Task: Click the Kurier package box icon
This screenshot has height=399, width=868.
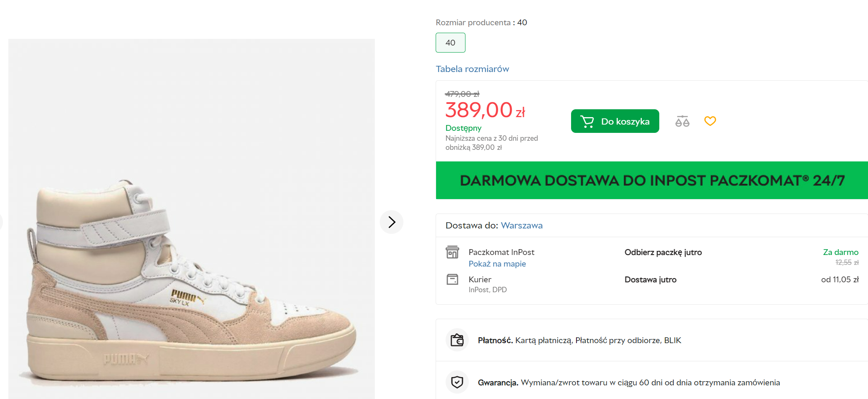Action: (452, 279)
